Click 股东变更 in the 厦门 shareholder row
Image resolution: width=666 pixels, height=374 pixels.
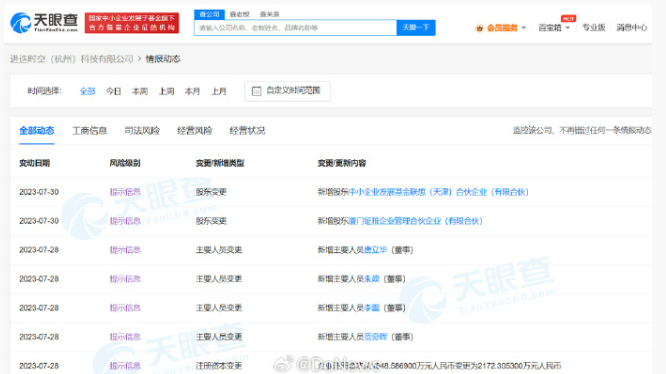coord(211,221)
